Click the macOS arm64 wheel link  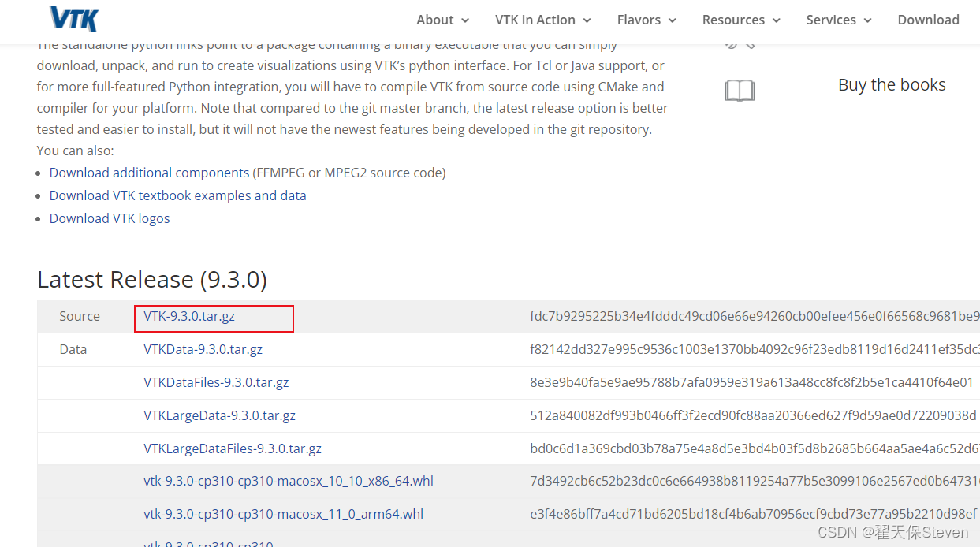pyautogui.click(x=283, y=513)
